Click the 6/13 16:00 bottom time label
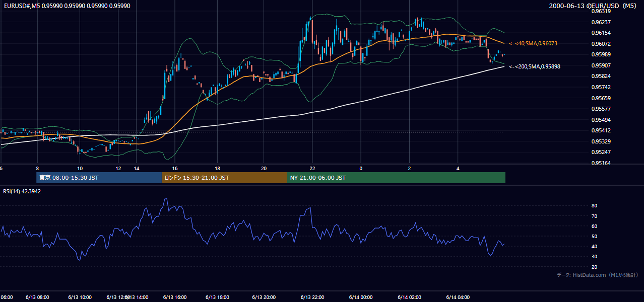 pyautogui.click(x=174, y=297)
